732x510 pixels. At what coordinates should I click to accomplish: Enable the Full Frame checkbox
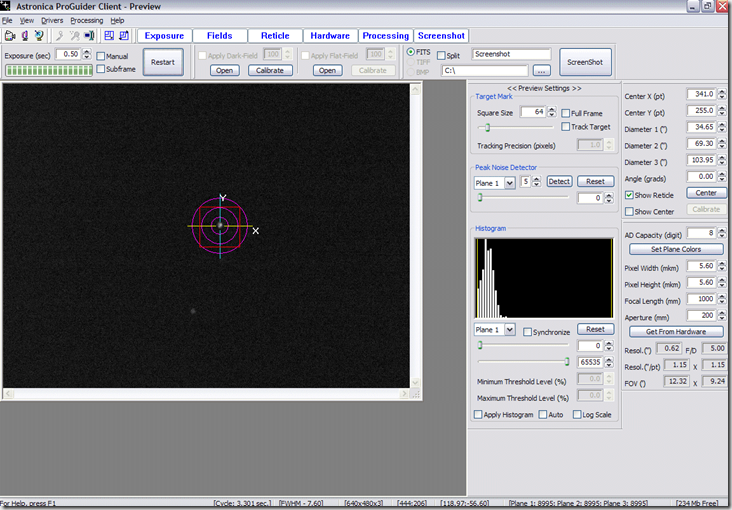[566, 113]
